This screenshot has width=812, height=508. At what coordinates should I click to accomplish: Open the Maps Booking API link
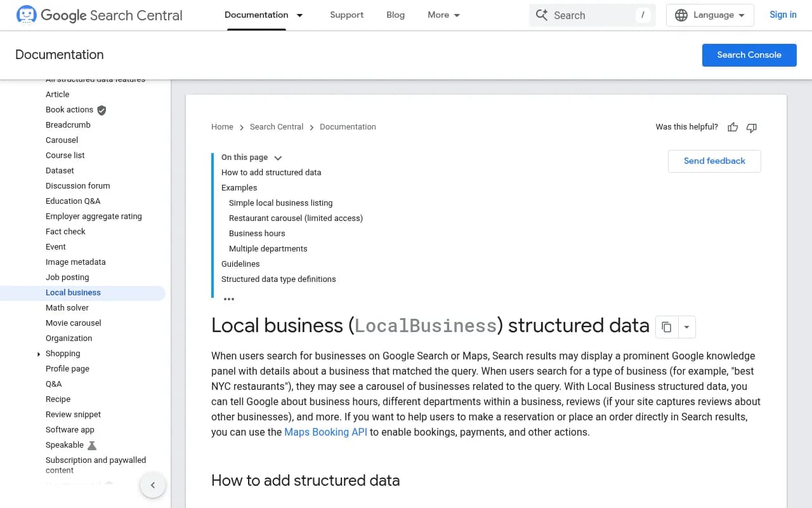(325, 432)
